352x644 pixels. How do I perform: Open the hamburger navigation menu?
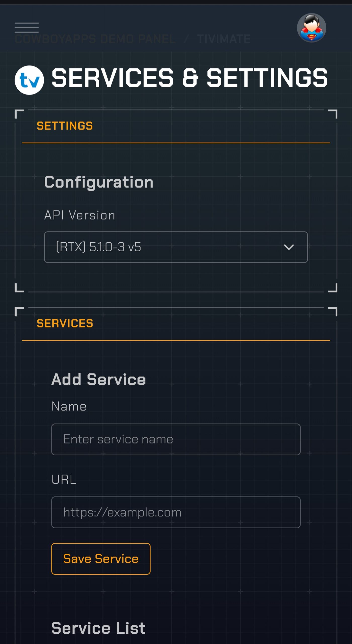tap(27, 28)
